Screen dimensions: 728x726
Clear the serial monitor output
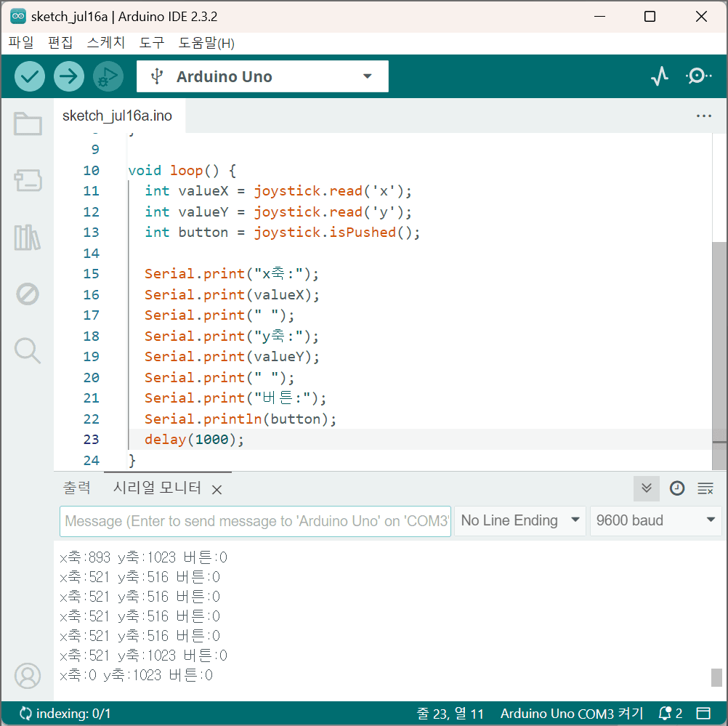click(x=705, y=488)
